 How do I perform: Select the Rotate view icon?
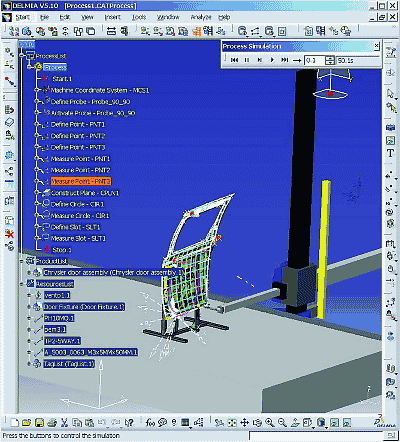click(x=257, y=423)
